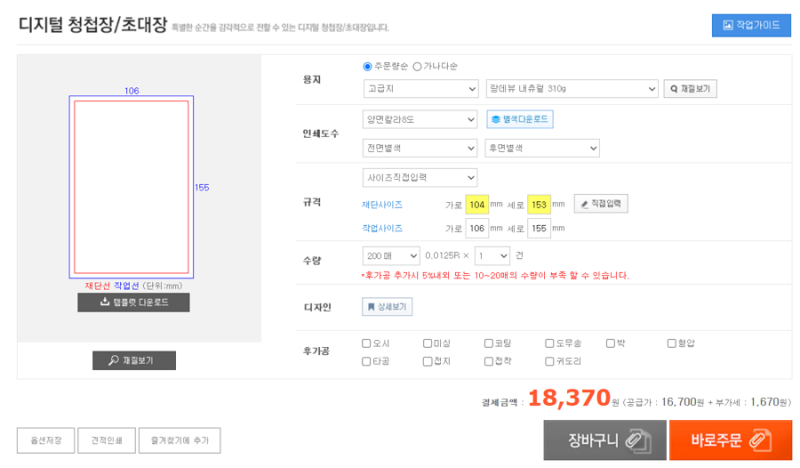
Task: Click 재질보기 button next to paper dropdown
Action: 690,89
